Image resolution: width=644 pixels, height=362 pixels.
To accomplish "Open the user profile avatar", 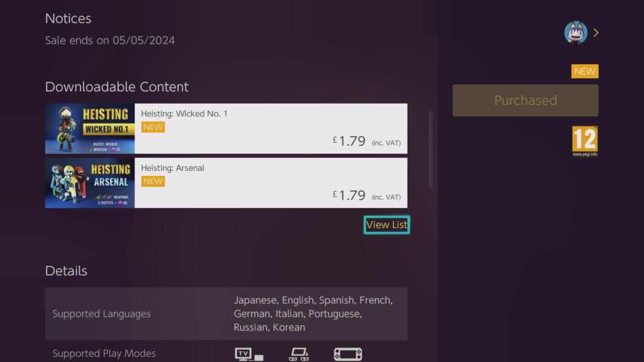I will [575, 33].
